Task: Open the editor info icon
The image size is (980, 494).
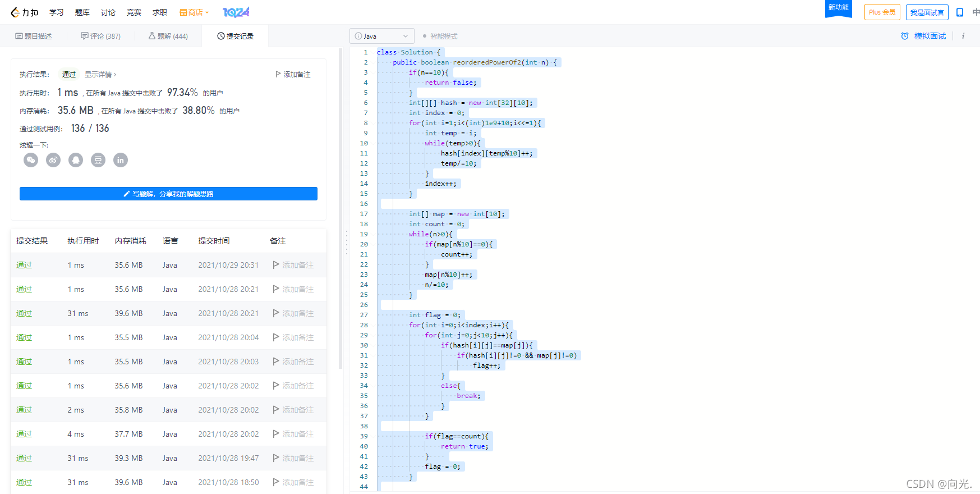Action: coord(963,36)
